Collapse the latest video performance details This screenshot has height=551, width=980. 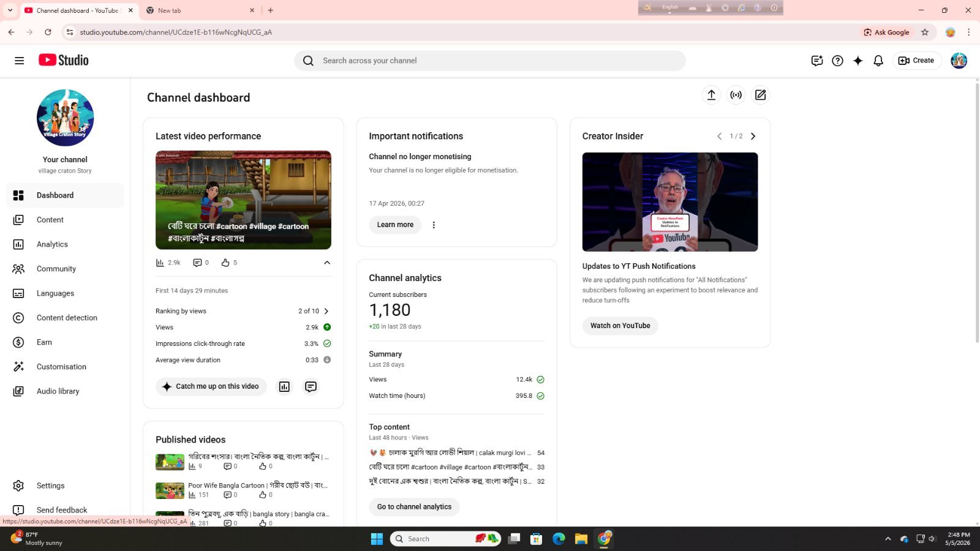pyautogui.click(x=327, y=263)
